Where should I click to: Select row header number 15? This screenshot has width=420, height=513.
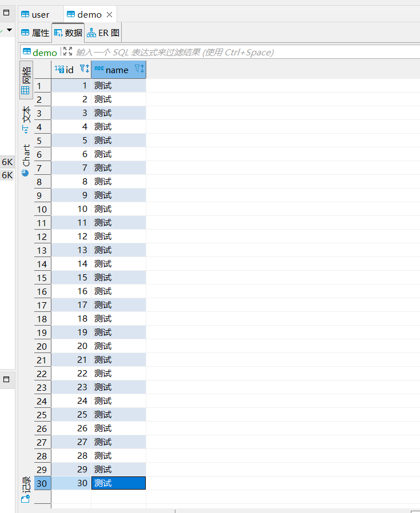click(x=42, y=278)
